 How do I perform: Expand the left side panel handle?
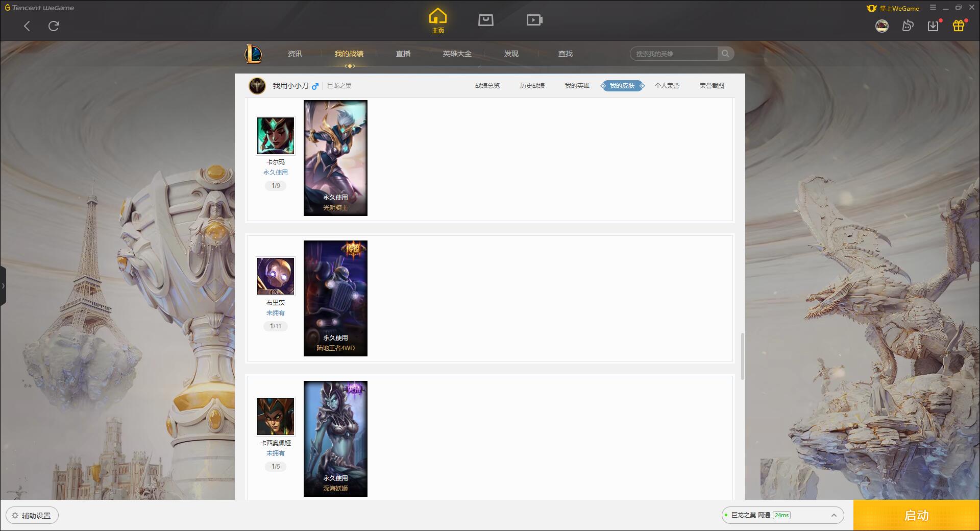tap(3, 286)
